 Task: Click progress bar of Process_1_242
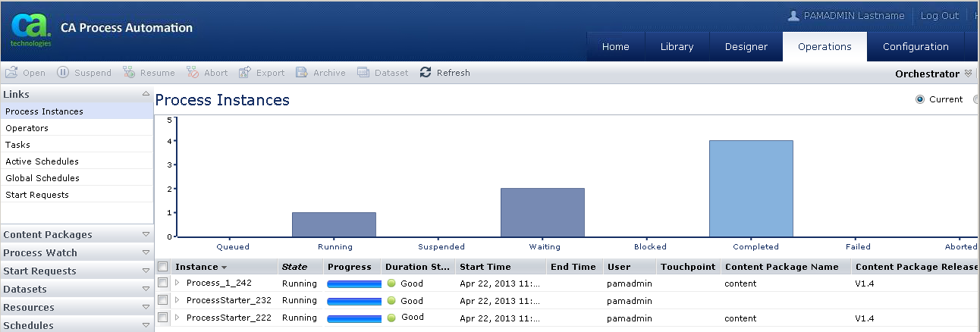[354, 283]
